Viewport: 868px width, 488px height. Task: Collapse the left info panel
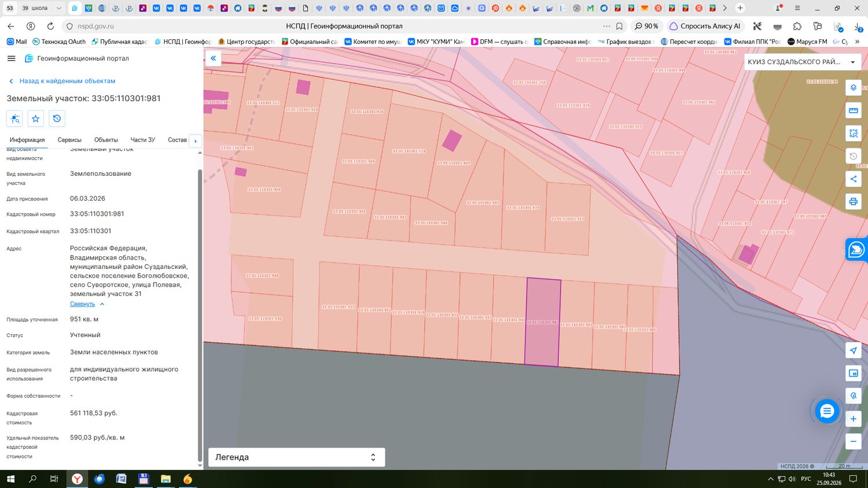point(213,58)
